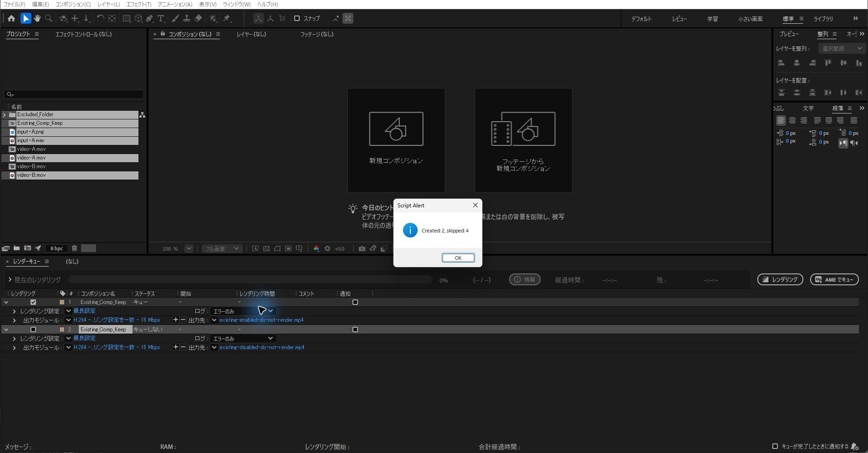Select the Eraser tool

[x=198, y=19]
